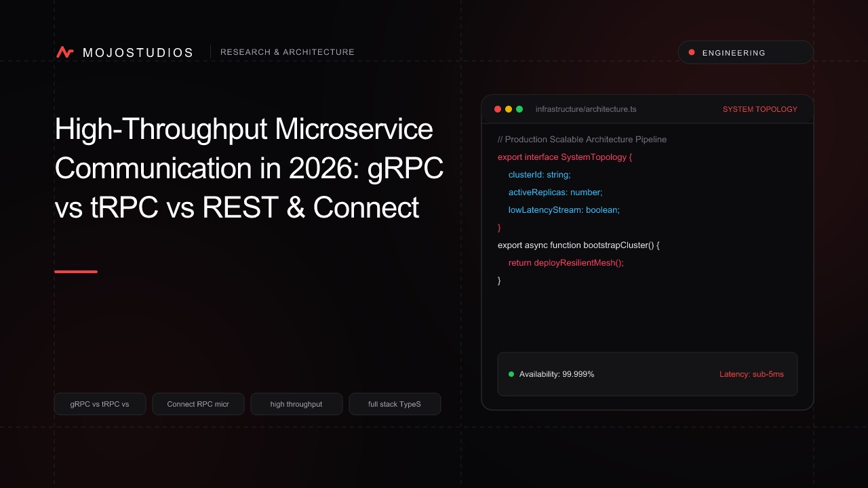
Task: Click the red close dot in the code window
Action: click(498, 109)
